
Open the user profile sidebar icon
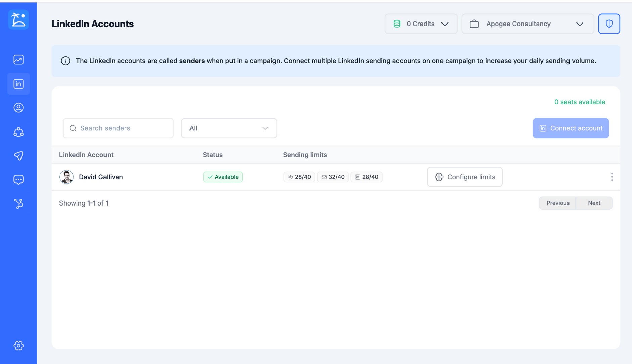coord(18,108)
